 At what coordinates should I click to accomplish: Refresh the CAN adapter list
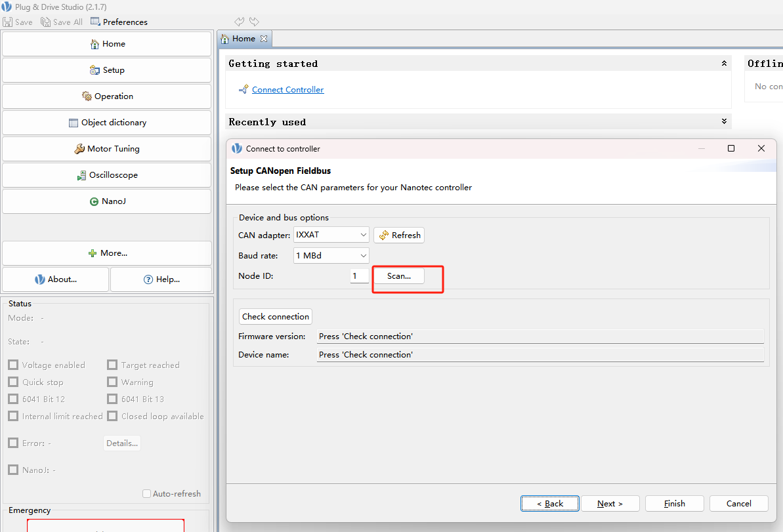[399, 235]
